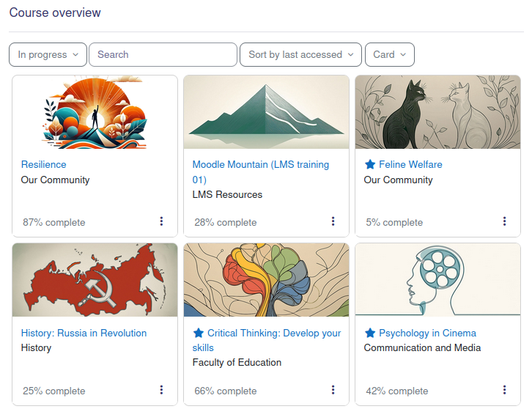Click the star icon beside Feline Welfare
Image resolution: width=532 pixels, height=409 pixels.
(370, 165)
